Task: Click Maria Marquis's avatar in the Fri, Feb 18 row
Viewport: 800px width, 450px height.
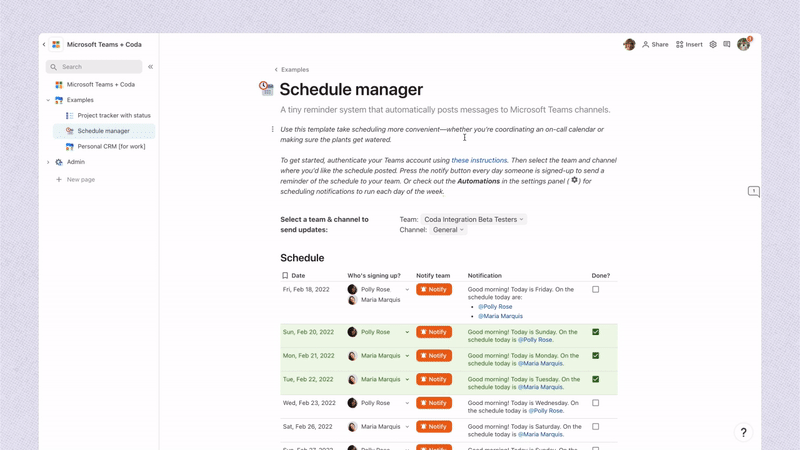Action: coord(352,300)
